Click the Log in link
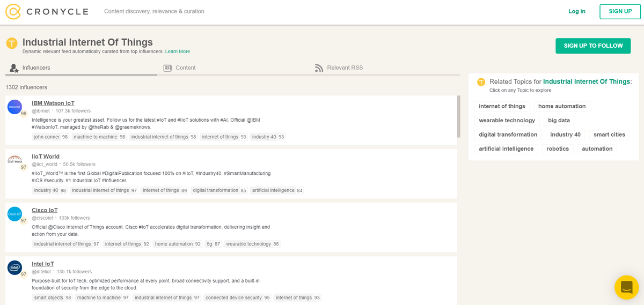 tap(577, 11)
